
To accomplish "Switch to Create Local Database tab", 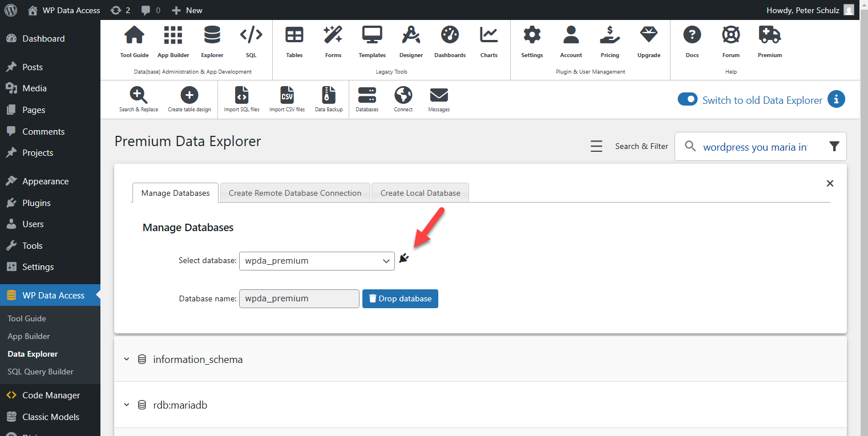I will point(420,193).
